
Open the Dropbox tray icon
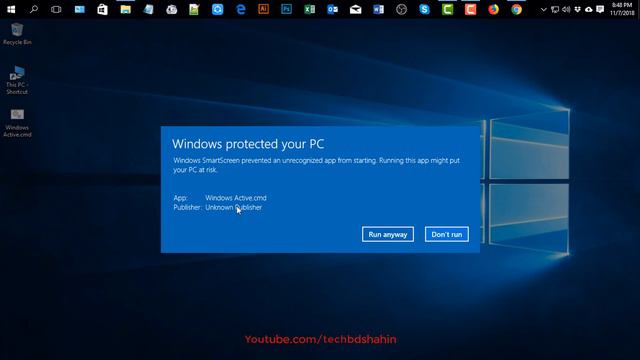[x=577, y=9]
